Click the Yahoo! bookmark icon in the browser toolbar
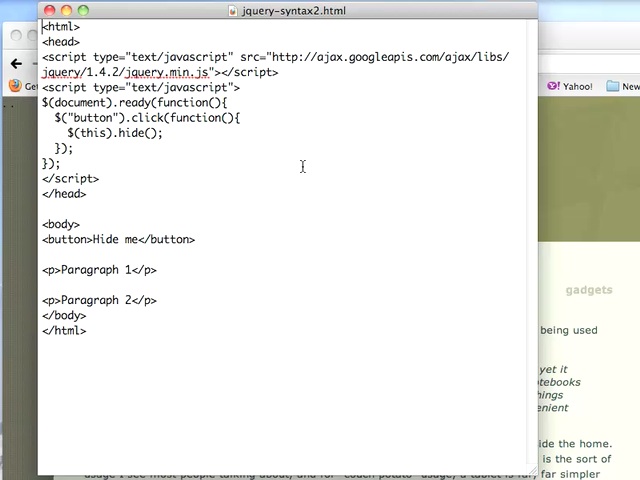The height and width of the screenshot is (480, 640). pos(553,86)
